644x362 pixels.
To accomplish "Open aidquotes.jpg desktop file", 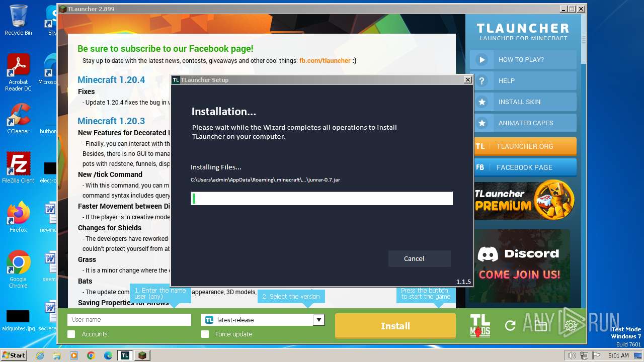I will (18, 320).
